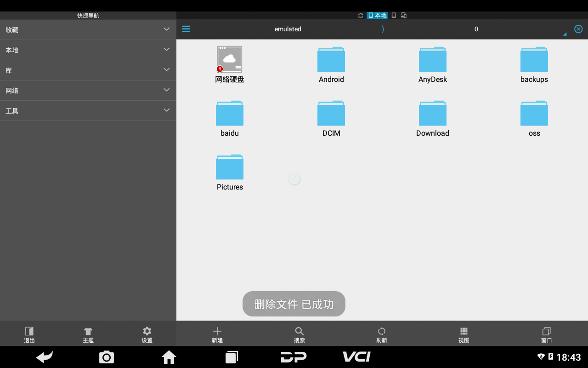
Task: Select the tablet window icon after 本地
Action: click(394, 15)
